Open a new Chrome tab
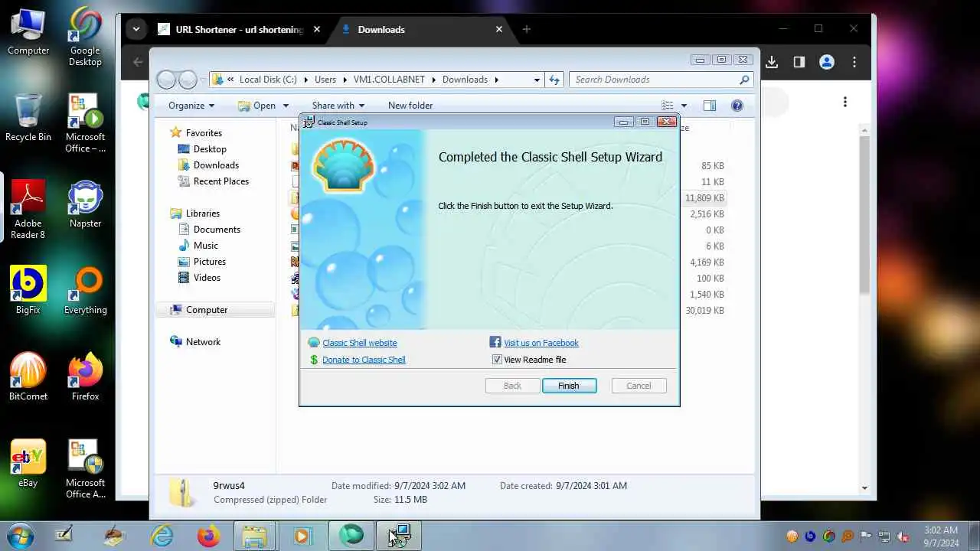This screenshot has width=980, height=551. click(526, 29)
